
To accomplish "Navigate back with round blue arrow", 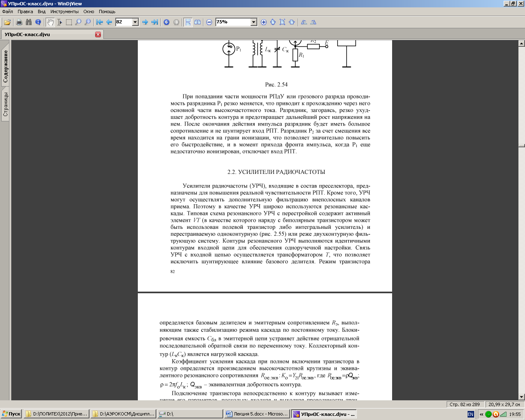I will click(x=167, y=22).
